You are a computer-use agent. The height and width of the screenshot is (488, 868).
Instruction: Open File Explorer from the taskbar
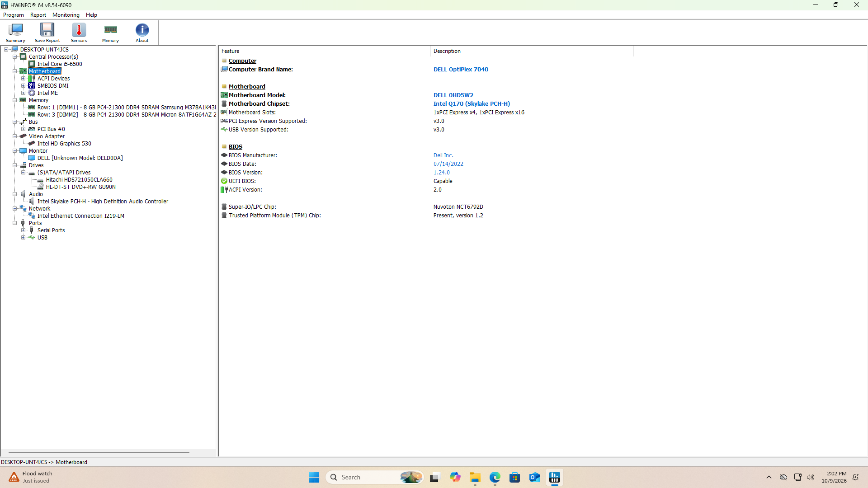coord(475,477)
